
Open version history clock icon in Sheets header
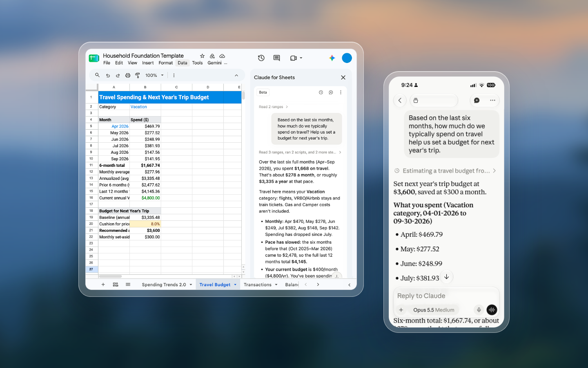point(261,58)
